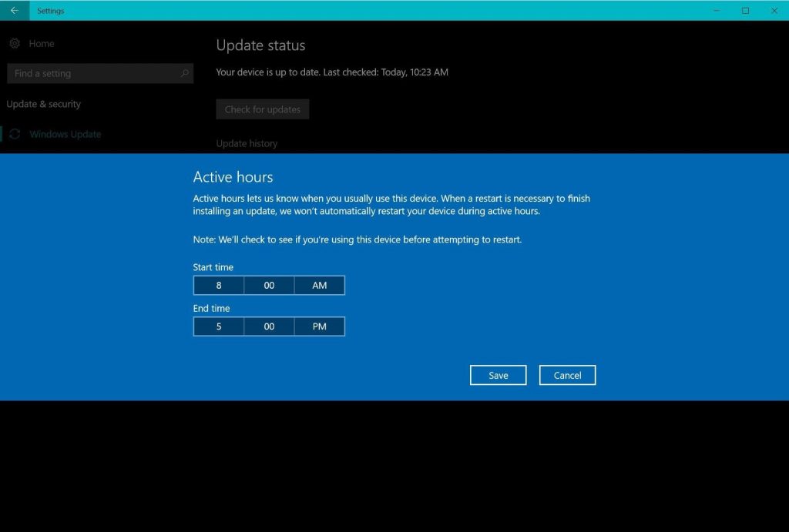Go to Home in the sidebar
The height and width of the screenshot is (532, 789).
[x=42, y=44]
